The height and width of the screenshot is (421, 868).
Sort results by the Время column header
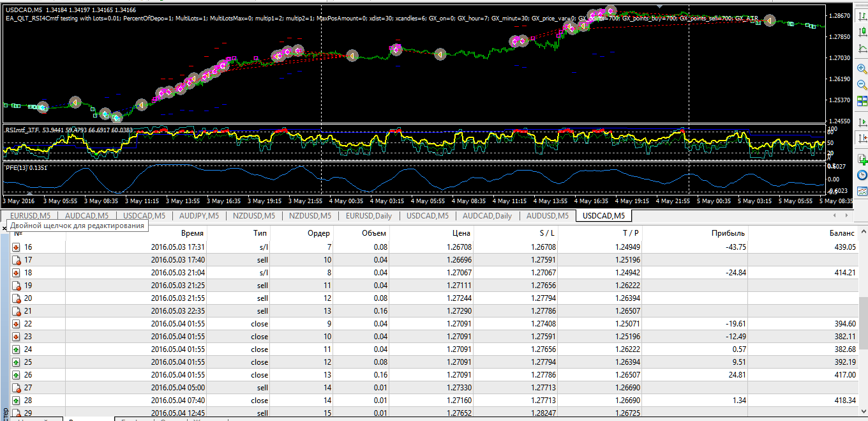point(192,233)
